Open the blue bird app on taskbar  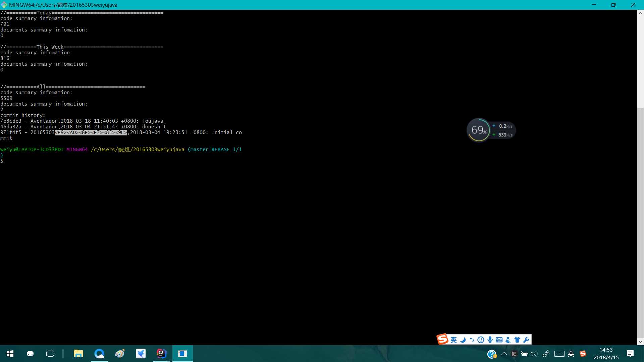141,354
